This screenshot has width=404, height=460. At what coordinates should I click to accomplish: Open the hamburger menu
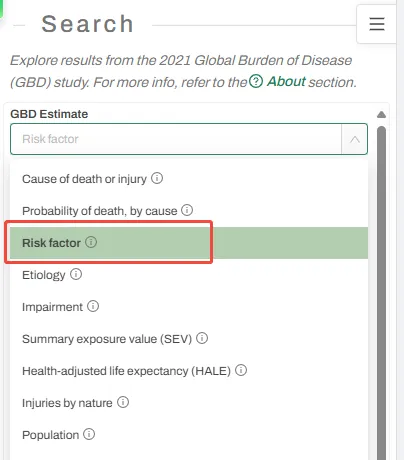377,24
